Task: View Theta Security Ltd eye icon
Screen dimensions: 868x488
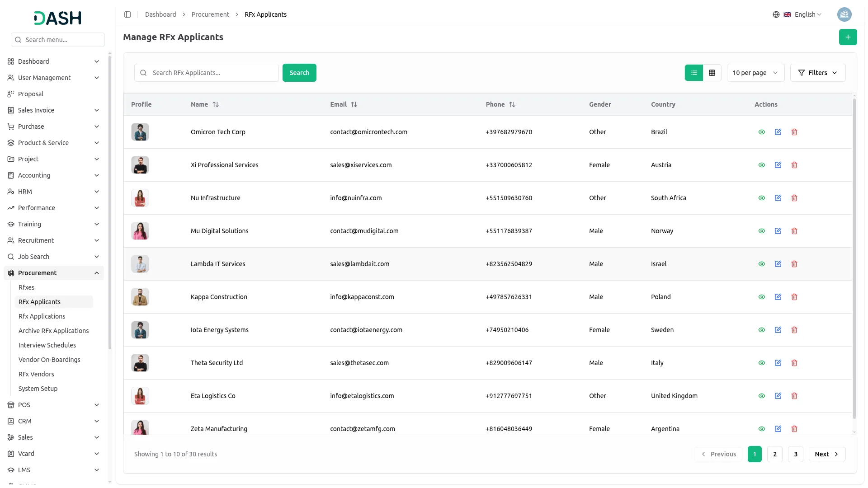Action: [x=761, y=363]
